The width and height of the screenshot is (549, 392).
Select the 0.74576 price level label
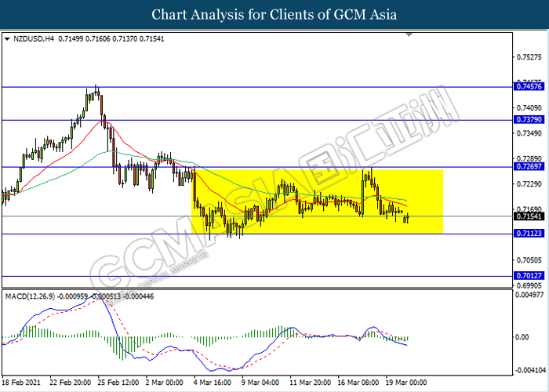point(529,86)
